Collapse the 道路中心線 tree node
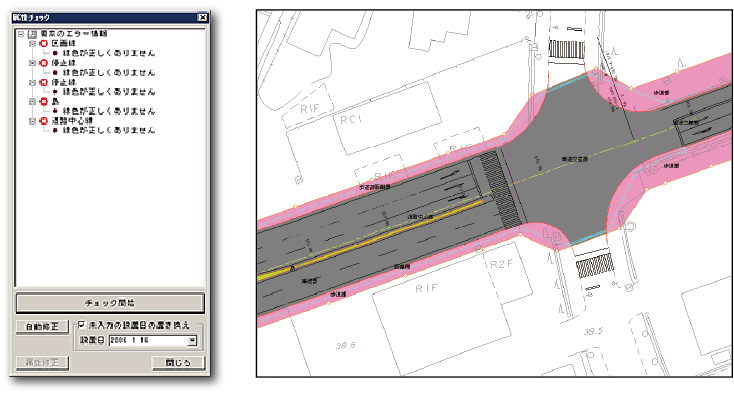 (x=32, y=121)
